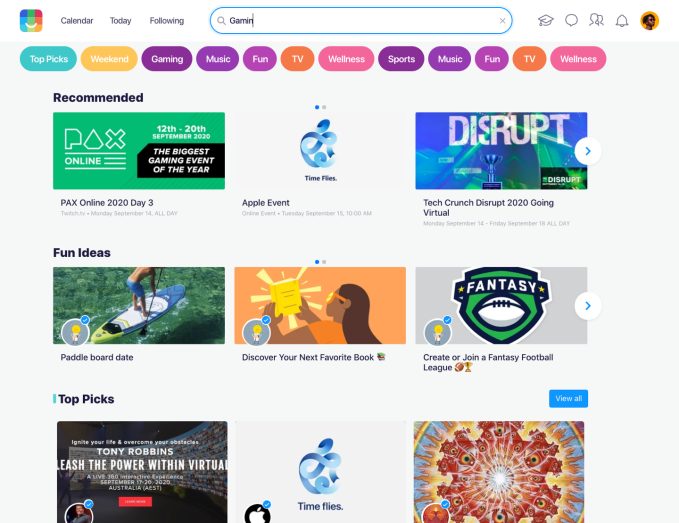
Task: Open the chat bubble messages icon
Action: coord(571,20)
